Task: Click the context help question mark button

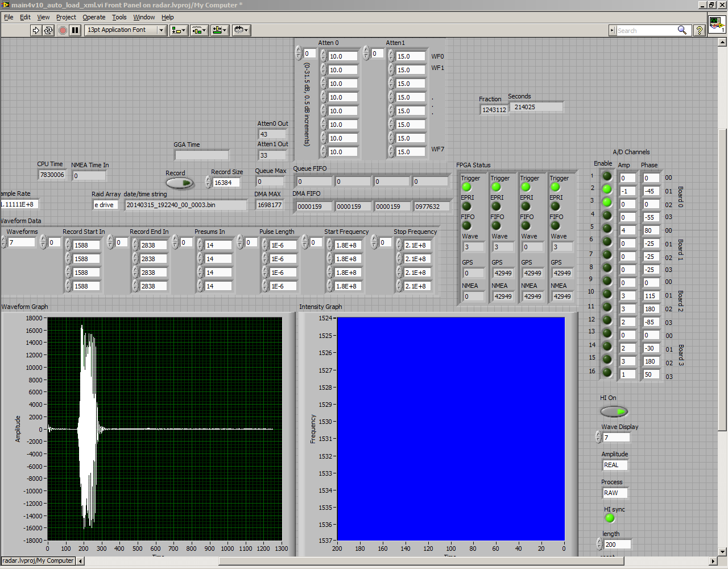Action: point(700,30)
